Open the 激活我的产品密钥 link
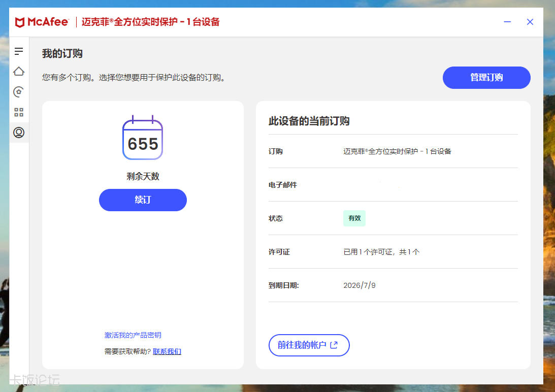 point(133,335)
